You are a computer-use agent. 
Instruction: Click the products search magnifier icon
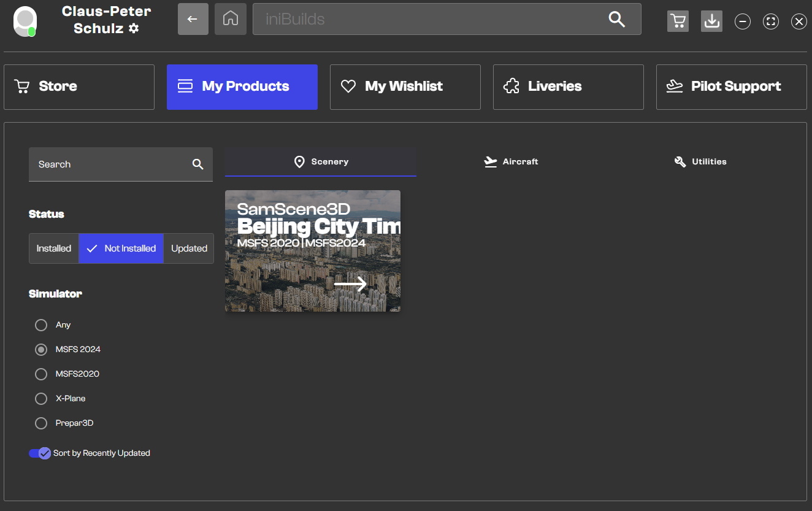point(197,164)
